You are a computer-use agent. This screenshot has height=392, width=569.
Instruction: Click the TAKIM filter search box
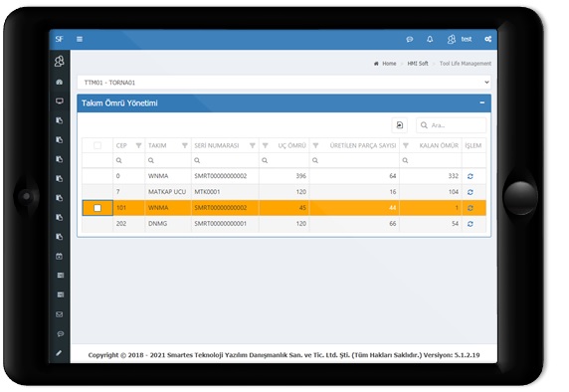(x=168, y=160)
